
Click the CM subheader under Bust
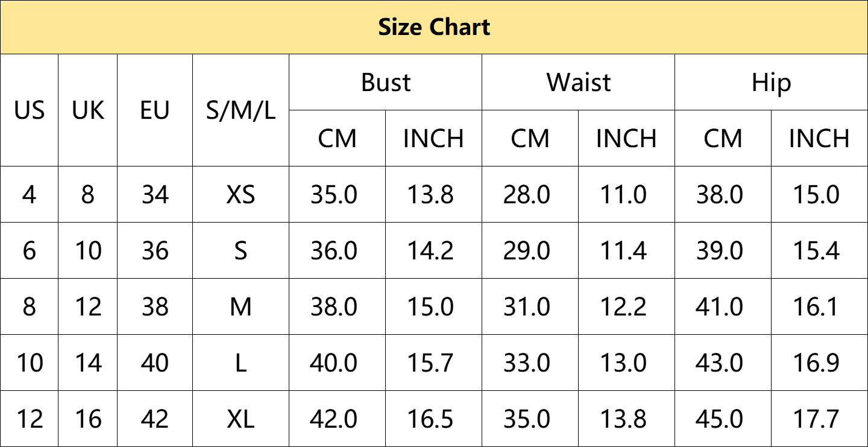[337, 139]
